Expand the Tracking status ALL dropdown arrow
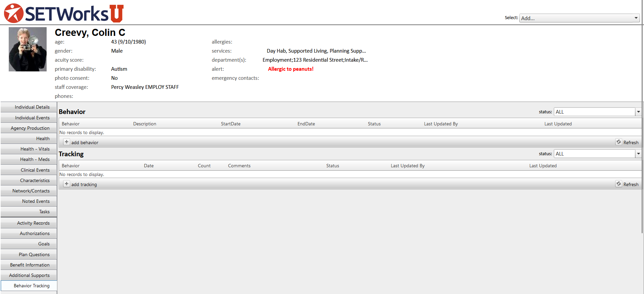Screen dimensions: 644x294 [x=638, y=154]
